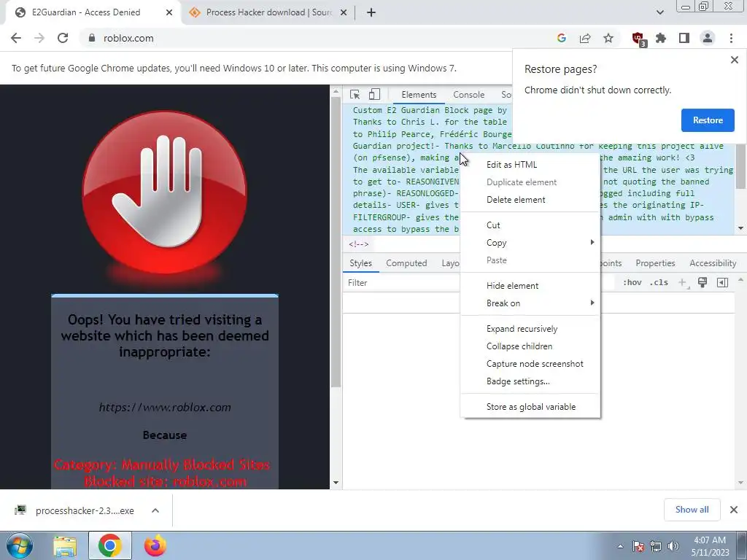Viewport: 747px width, 560px height.
Task: Choose Capture node screenshot
Action: click(530, 363)
